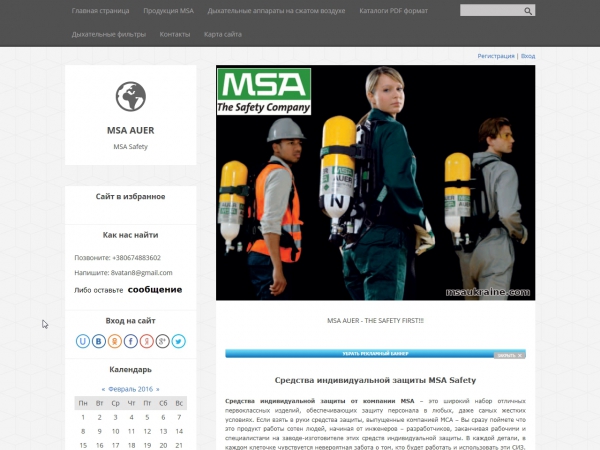Click the Февраль 2016 calendar link
600x450 pixels.
coord(130,389)
